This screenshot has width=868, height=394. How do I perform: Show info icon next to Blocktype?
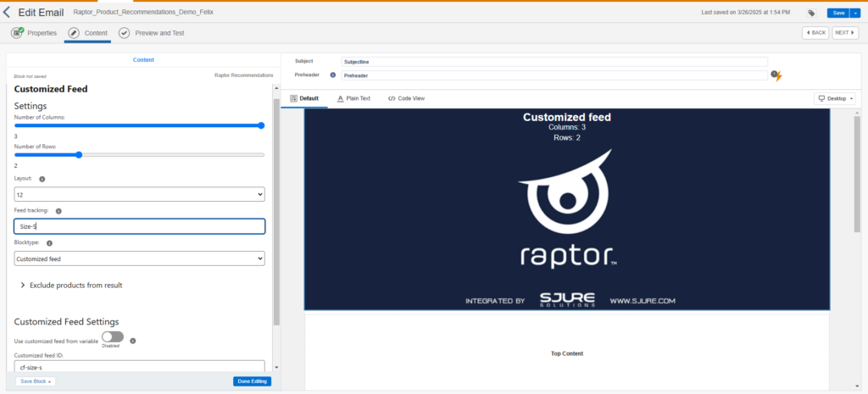pos(49,243)
